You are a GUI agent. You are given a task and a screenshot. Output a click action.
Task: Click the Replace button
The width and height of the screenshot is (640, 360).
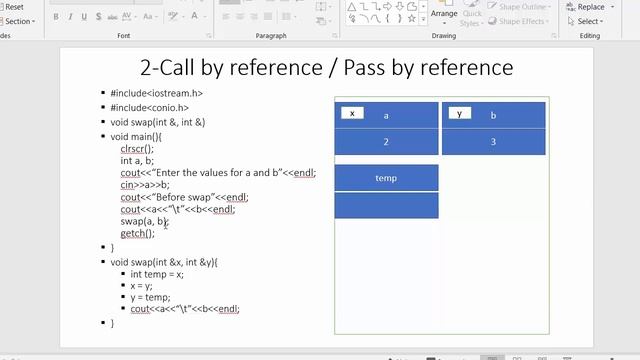pyautogui.click(x=585, y=7)
